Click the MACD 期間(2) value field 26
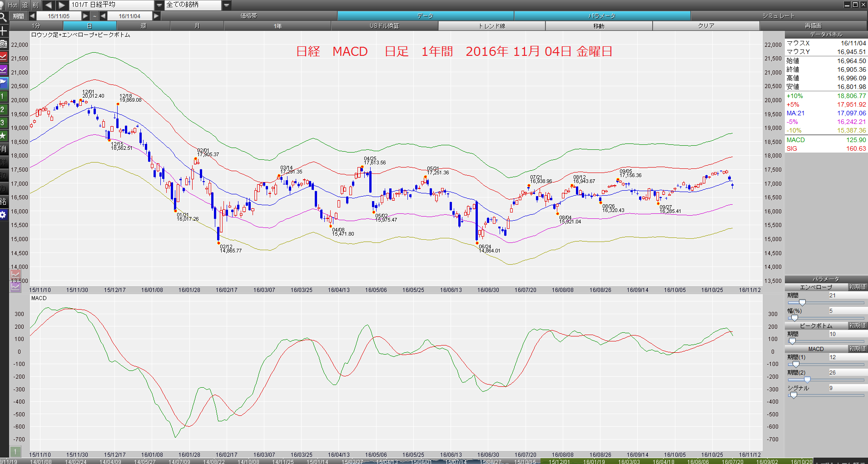 click(848, 373)
